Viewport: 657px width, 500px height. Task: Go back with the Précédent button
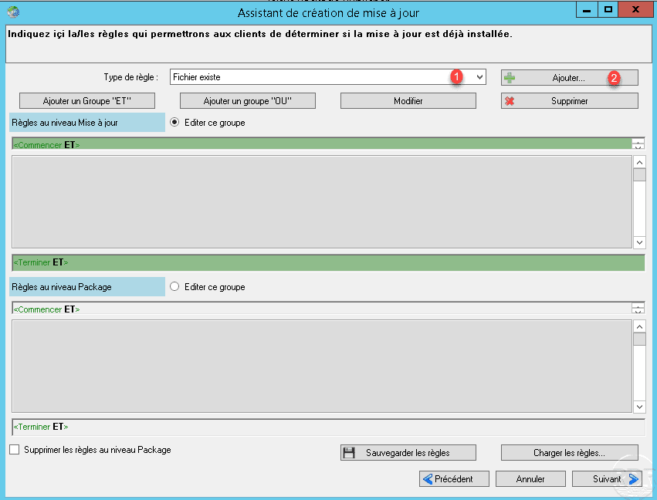coord(454,479)
